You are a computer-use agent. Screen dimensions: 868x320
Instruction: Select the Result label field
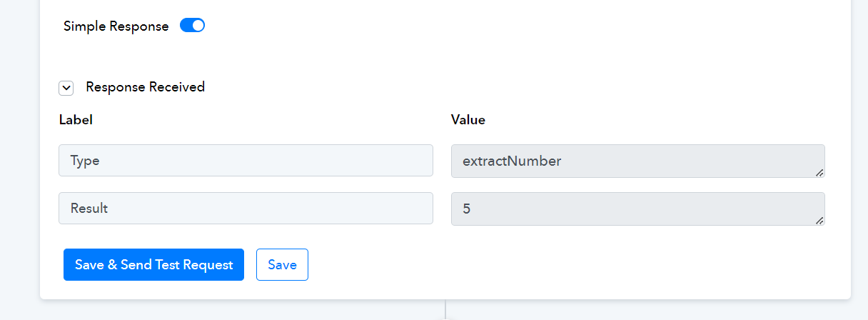tap(246, 209)
